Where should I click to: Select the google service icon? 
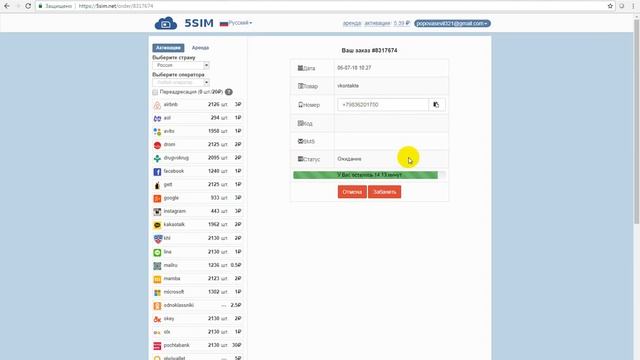tap(157, 198)
